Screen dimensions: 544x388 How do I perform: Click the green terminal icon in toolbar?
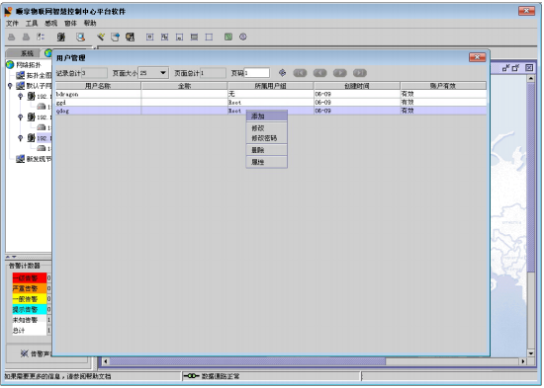pyautogui.click(x=228, y=37)
